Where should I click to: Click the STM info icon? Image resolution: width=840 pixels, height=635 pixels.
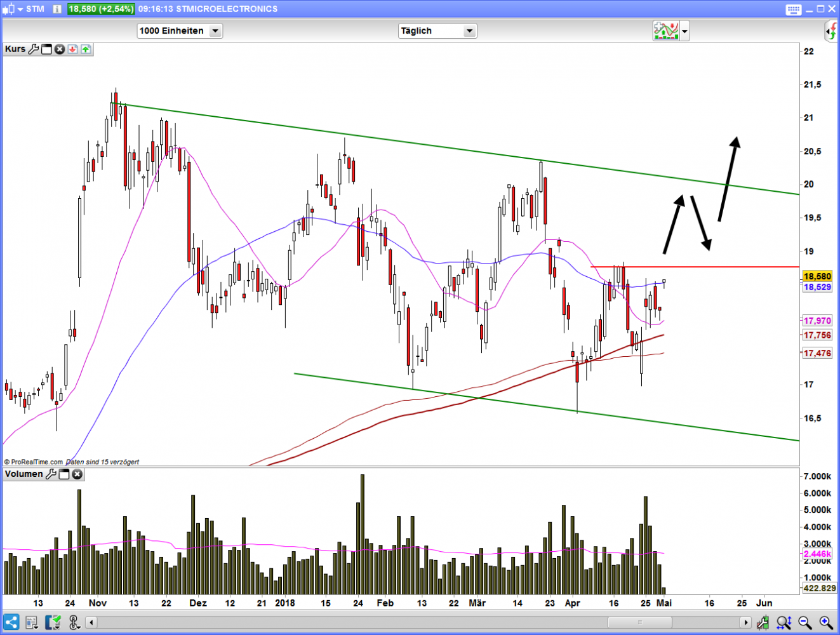[x=57, y=9]
